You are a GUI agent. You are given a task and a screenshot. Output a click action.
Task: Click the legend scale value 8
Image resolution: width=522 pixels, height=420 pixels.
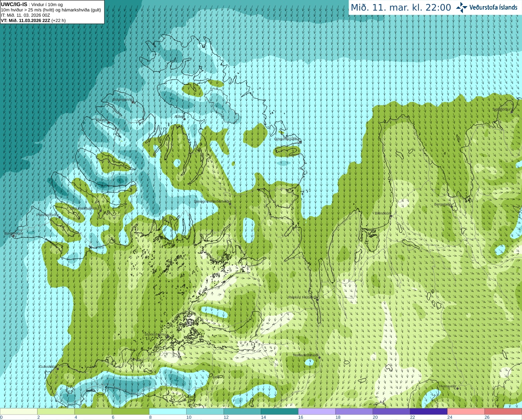coord(150,417)
